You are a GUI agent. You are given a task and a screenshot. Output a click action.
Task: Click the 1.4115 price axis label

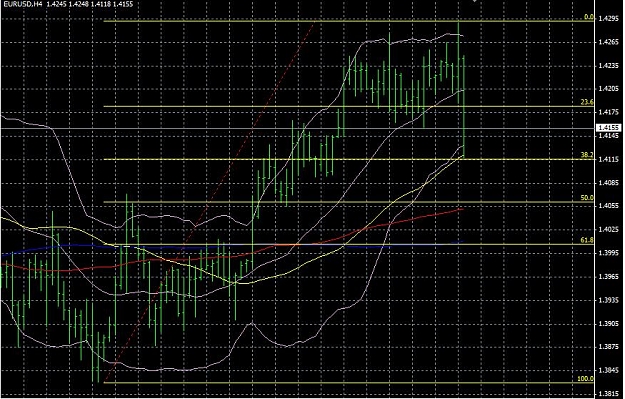(609, 159)
